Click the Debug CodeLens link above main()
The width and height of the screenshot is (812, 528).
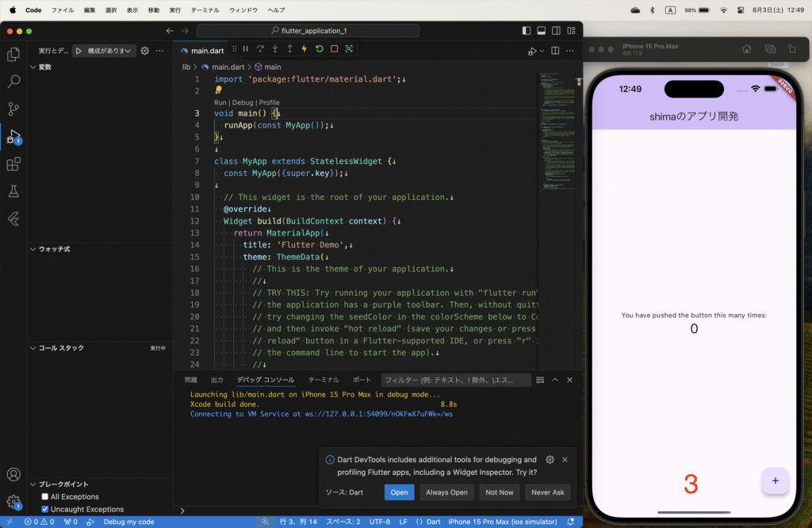pyautogui.click(x=243, y=102)
